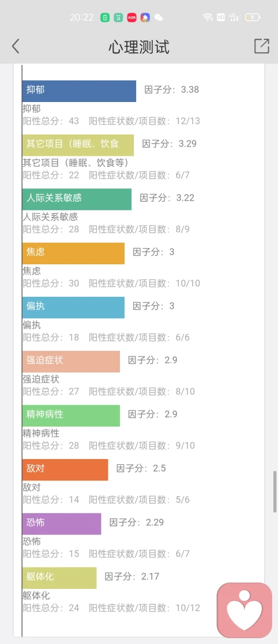Tap the battery indicator icon

click(x=253, y=17)
